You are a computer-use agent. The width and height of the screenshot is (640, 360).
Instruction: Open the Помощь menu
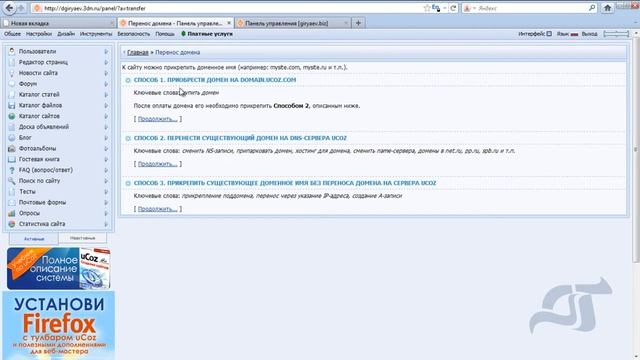(164, 34)
